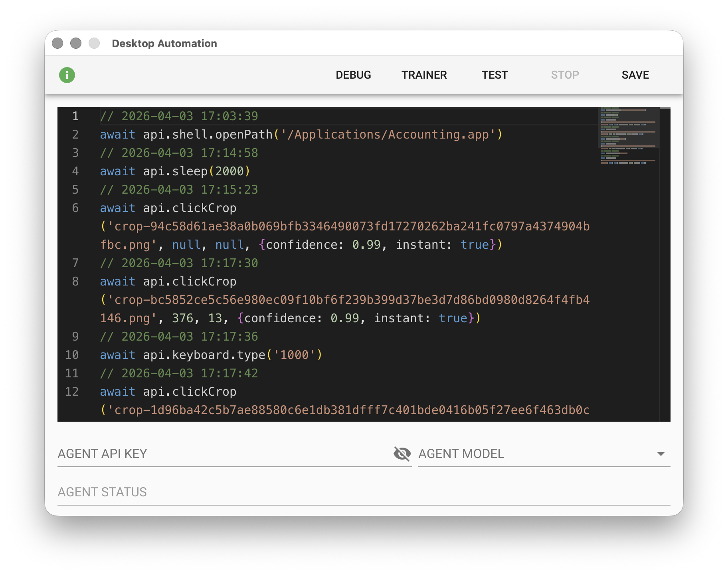Close the Desktop Automation window

pos(57,43)
